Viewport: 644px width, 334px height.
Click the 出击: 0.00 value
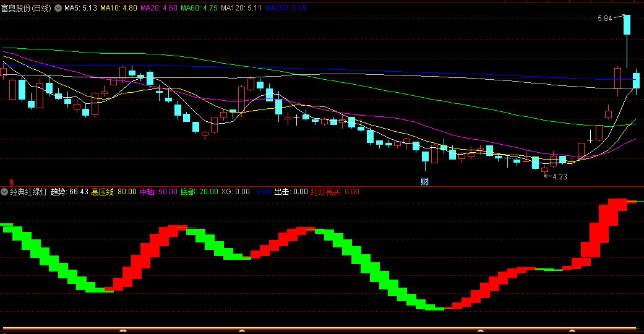[x=291, y=192]
